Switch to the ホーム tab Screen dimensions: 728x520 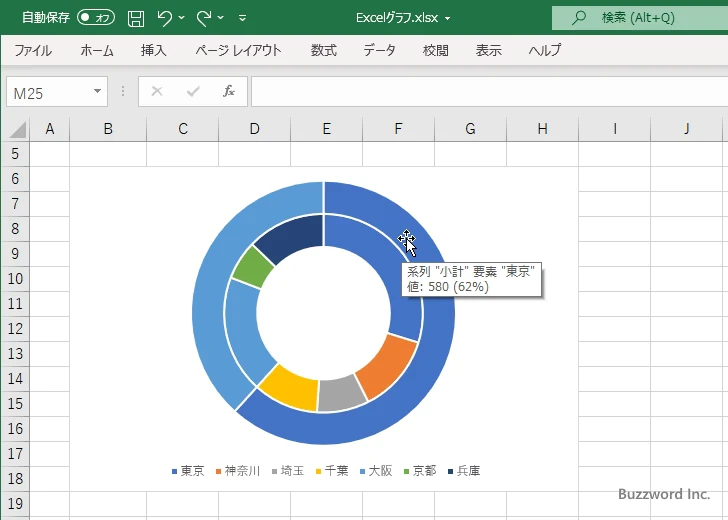pos(97,50)
